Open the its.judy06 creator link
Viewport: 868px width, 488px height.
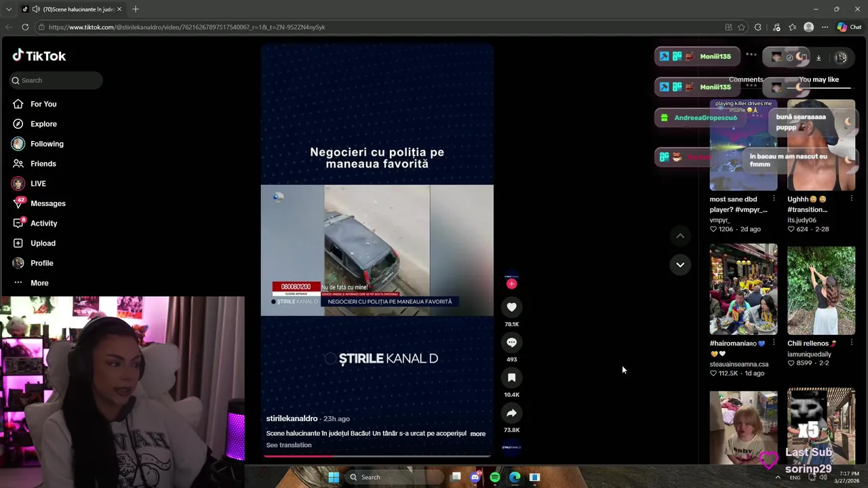[802, 220]
